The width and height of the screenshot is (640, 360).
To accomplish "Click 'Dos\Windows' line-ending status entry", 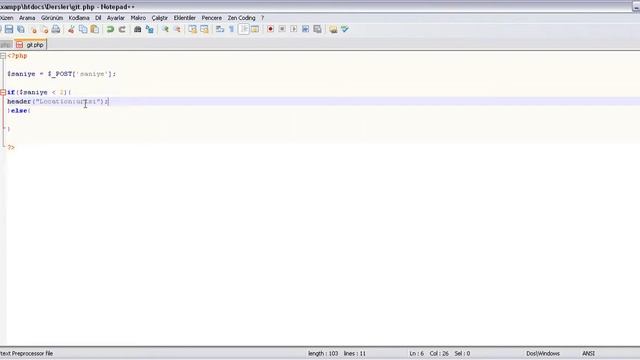I will coord(543,353).
